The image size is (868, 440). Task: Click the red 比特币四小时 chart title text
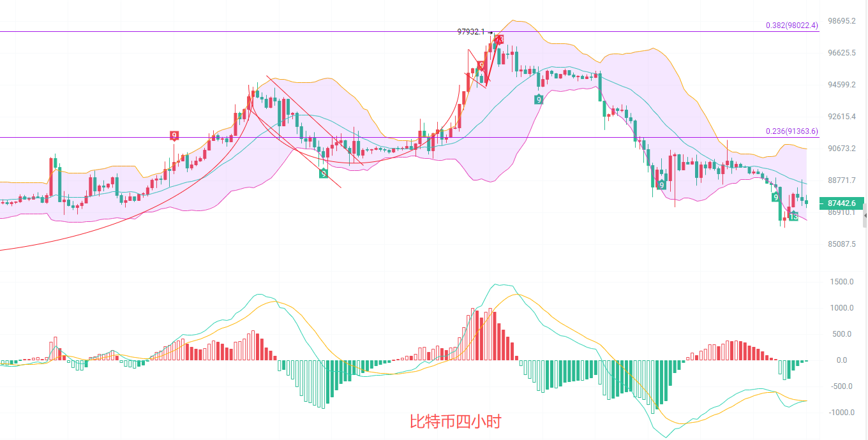455,422
